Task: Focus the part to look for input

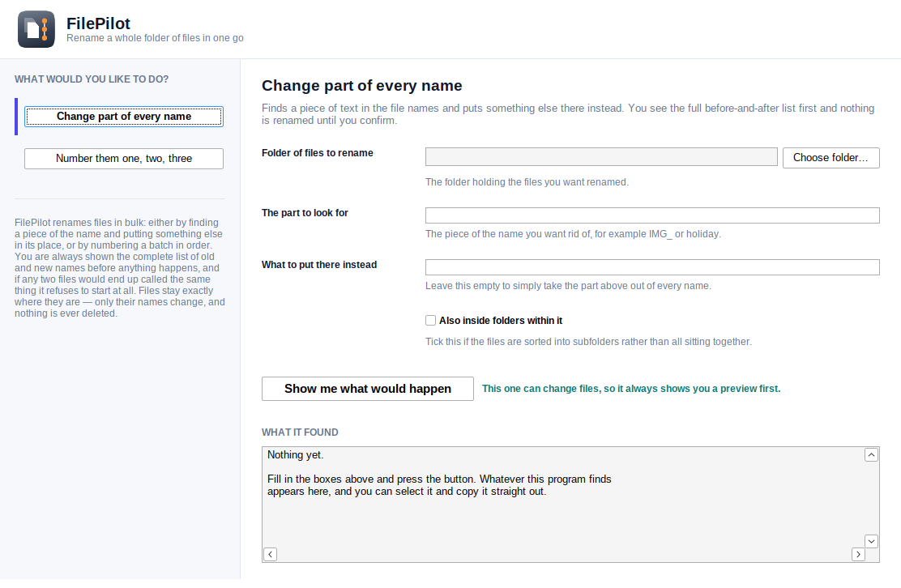Action: click(652, 215)
